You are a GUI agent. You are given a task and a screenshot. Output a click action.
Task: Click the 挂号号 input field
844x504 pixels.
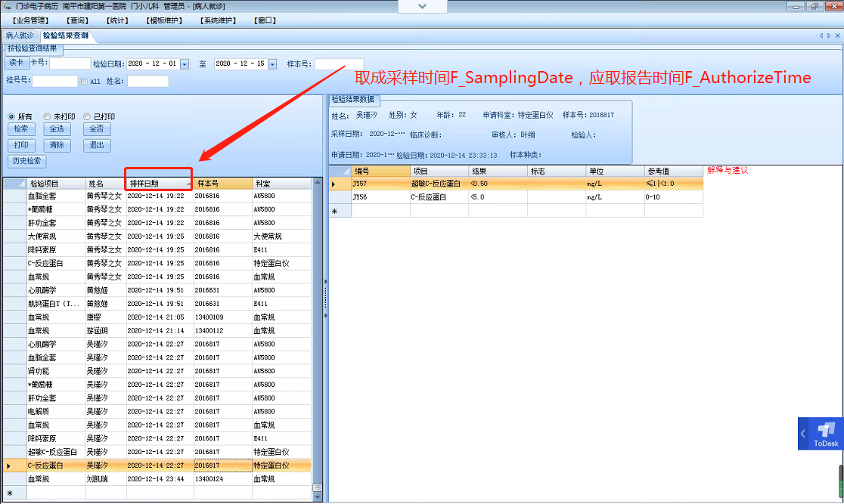click(x=55, y=81)
